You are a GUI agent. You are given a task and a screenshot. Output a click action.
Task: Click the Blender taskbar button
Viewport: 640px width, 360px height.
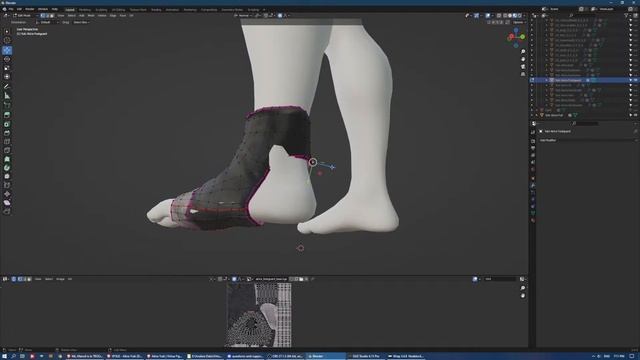pyautogui.click(x=326, y=356)
